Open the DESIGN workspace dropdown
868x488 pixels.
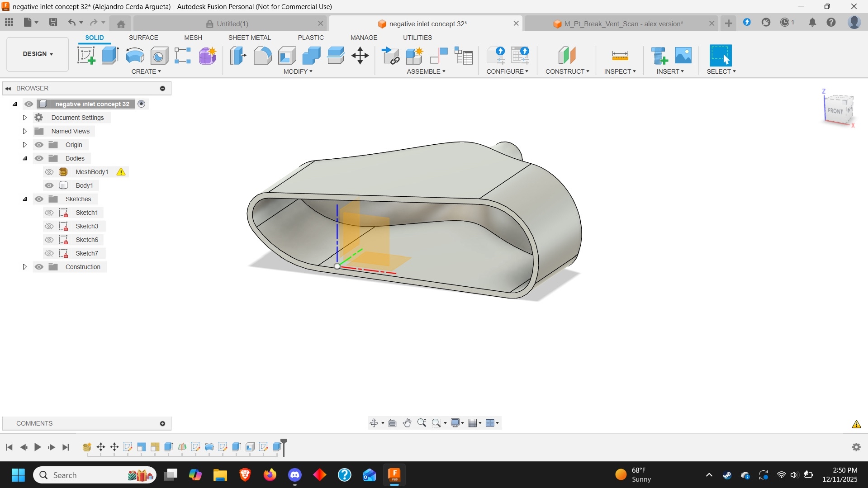tap(37, 54)
